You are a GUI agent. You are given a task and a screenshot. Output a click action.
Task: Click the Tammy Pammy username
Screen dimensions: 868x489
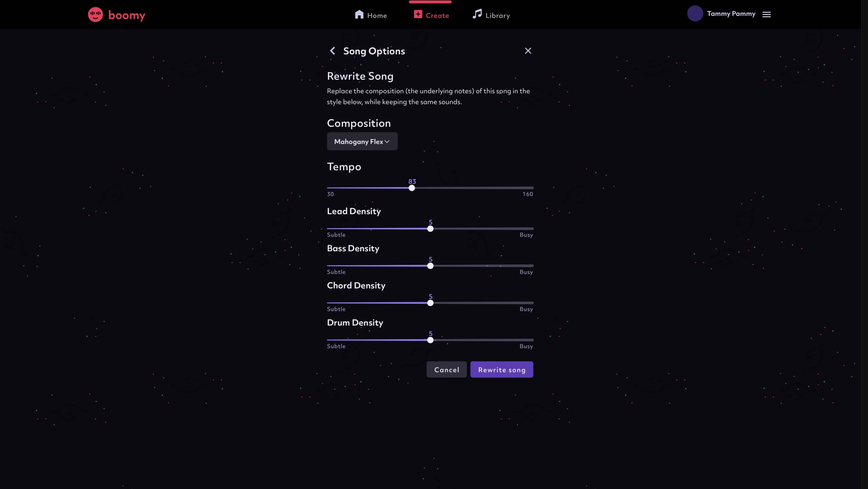(x=731, y=14)
